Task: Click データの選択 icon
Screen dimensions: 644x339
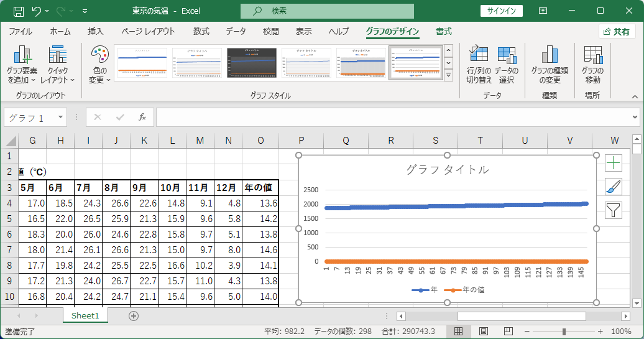Action: (507, 65)
